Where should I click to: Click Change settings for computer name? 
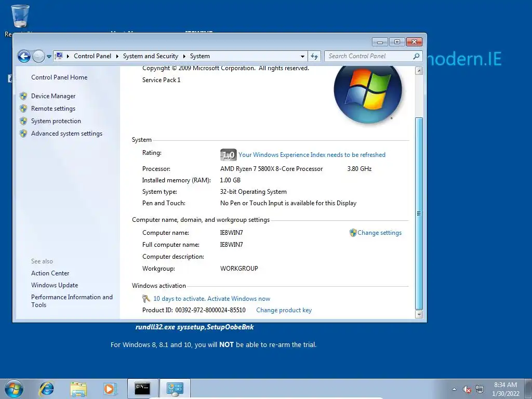click(x=379, y=233)
